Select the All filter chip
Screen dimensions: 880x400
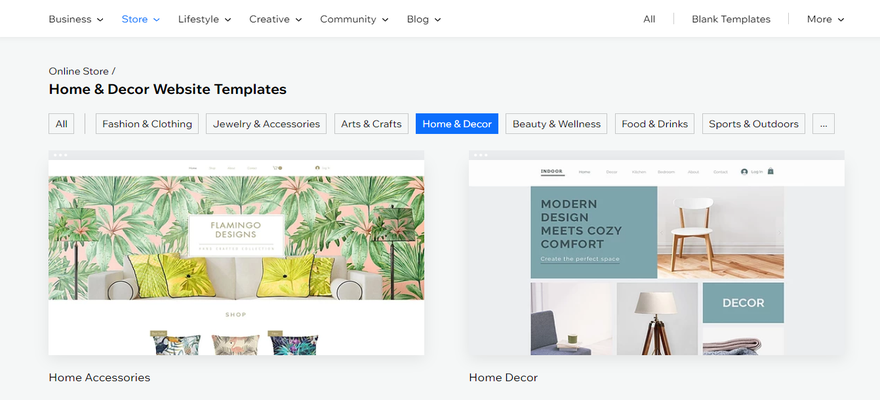coord(62,124)
